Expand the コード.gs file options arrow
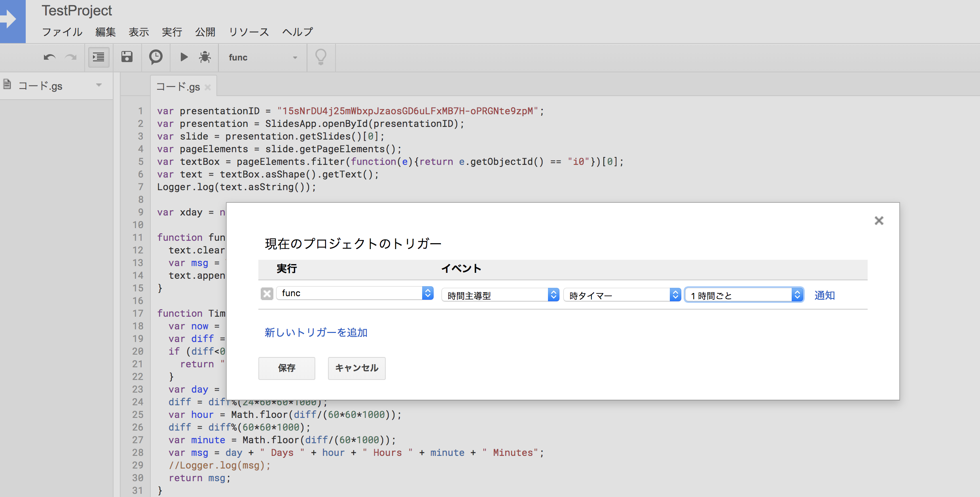980x497 pixels. 99,85
